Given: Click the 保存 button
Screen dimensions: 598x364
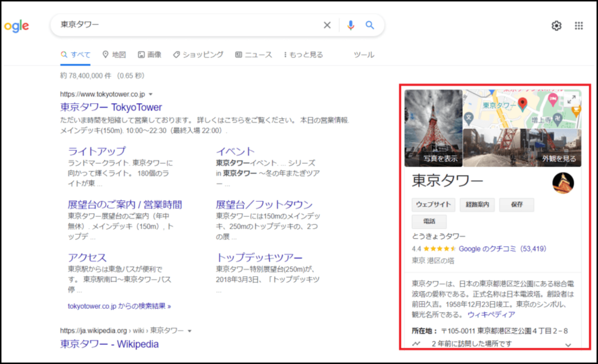Looking at the screenshot, I should 517,205.
